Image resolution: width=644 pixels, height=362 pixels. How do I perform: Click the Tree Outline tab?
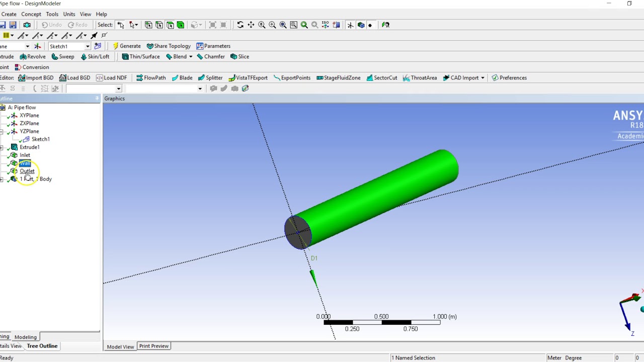coord(42,346)
